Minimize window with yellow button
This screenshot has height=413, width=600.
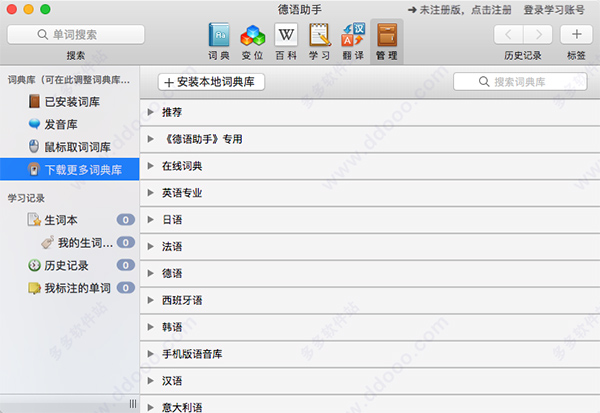point(29,9)
